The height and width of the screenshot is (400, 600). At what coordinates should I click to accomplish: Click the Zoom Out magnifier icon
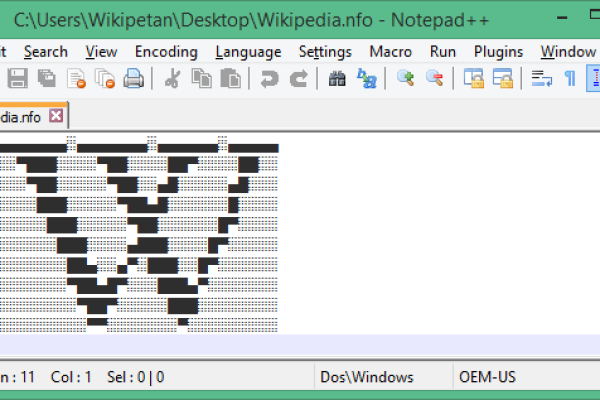(x=434, y=78)
